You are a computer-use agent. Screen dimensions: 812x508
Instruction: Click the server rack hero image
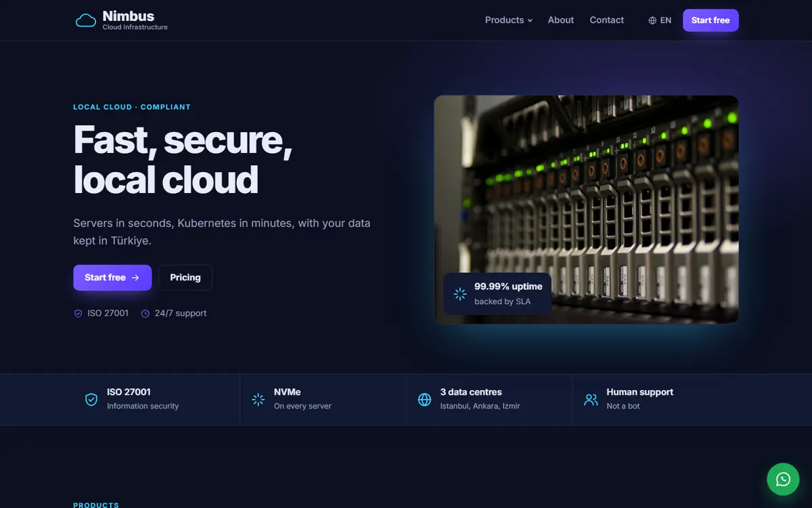tap(586, 209)
